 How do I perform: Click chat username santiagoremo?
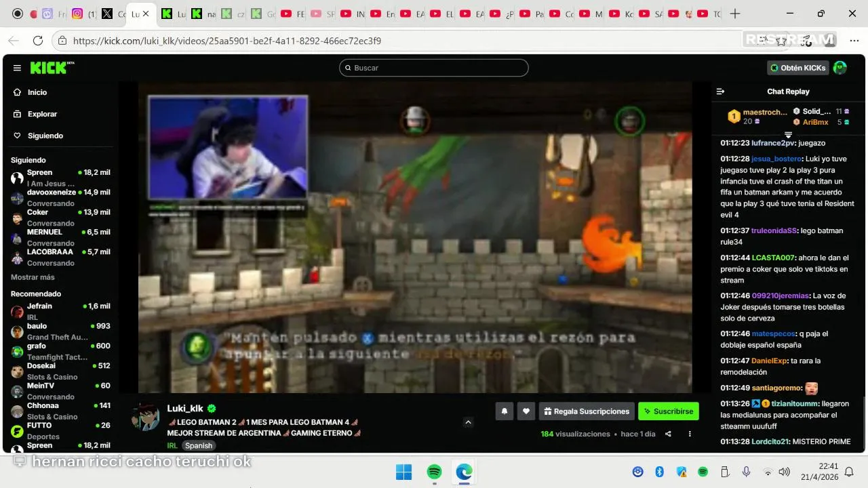(776, 388)
